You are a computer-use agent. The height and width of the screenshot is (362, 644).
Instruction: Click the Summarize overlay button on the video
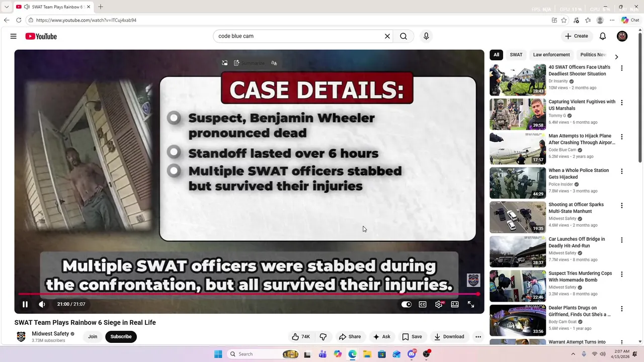[250, 63]
